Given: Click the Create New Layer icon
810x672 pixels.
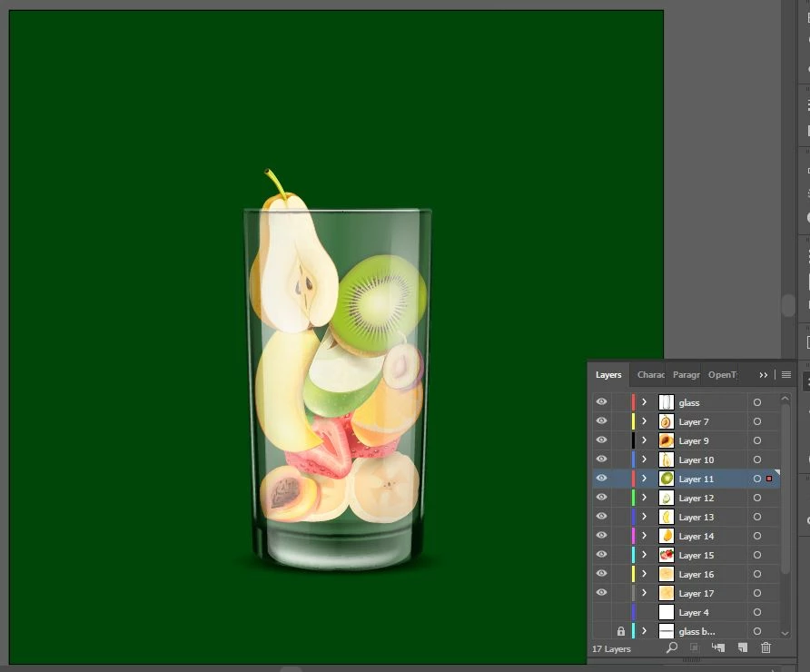Looking at the screenshot, I should point(742,647).
